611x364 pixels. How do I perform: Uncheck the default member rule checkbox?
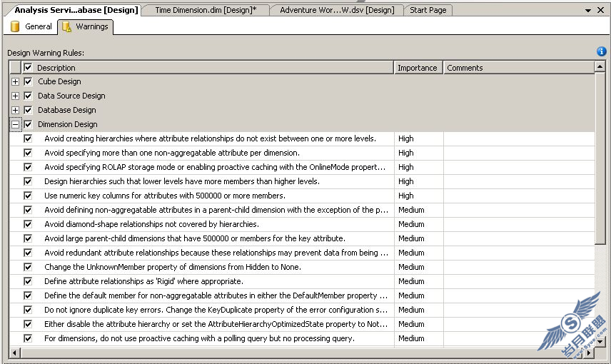pyautogui.click(x=28, y=295)
